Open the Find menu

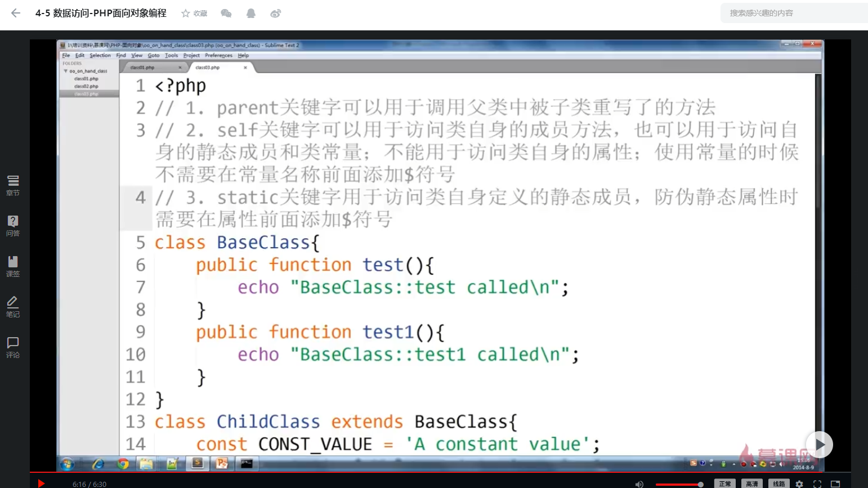(x=121, y=55)
